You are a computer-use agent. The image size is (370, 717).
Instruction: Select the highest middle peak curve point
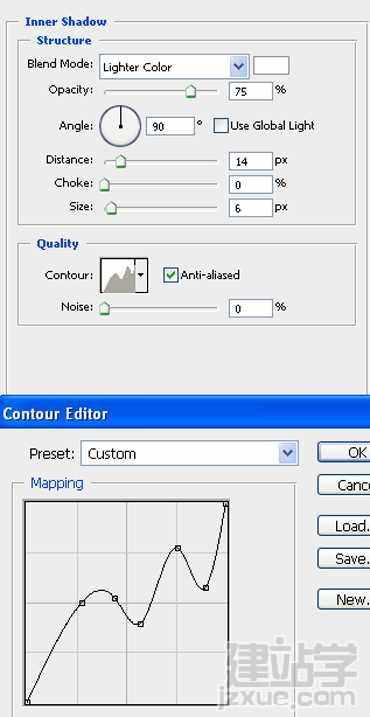coord(178,548)
